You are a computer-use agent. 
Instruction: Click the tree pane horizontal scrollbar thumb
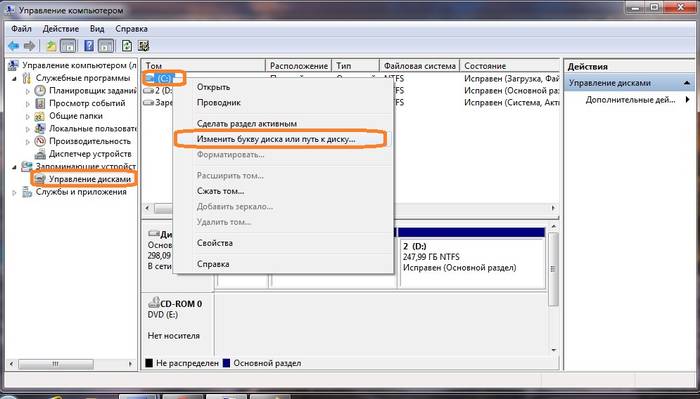coord(56,364)
